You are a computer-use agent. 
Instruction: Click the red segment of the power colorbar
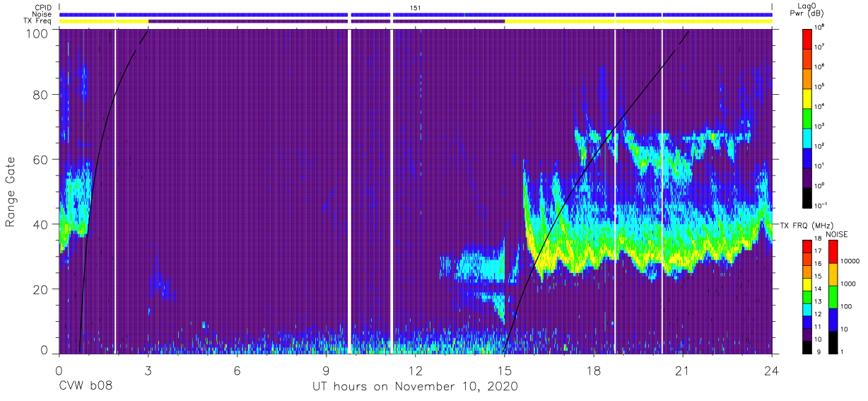coord(808,37)
